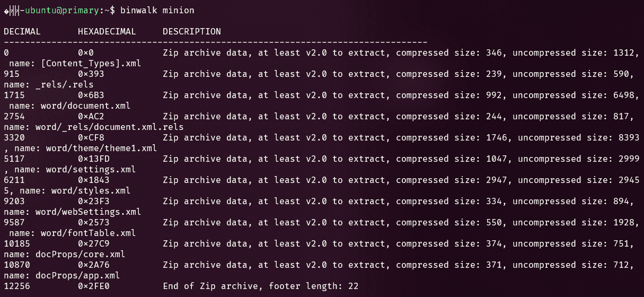
Task: Click the hexadecimal offset 0x13FD
Action: 93,159
